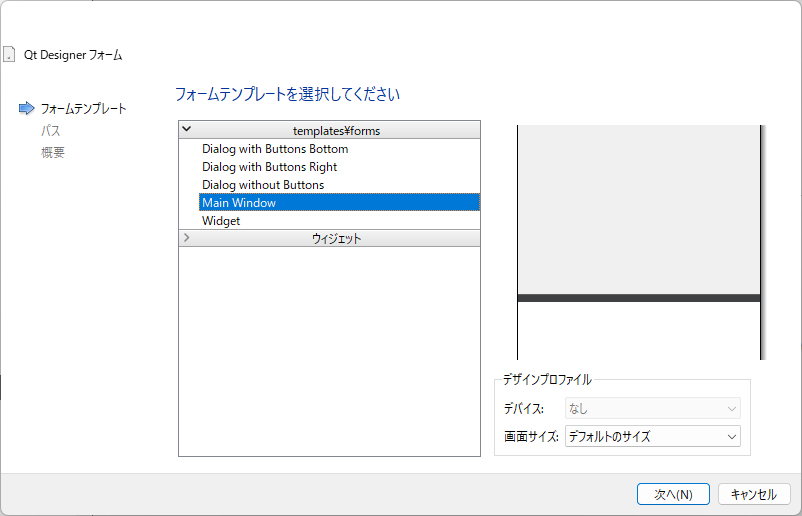Click the 次へ(N) button
Viewport: 802px width, 516px height.
point(673,495)
